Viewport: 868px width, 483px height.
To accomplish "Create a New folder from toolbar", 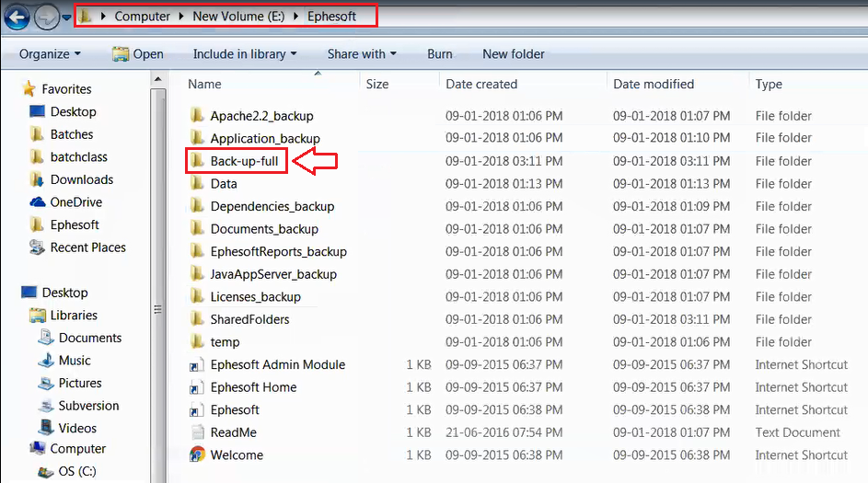I will 514,54.
